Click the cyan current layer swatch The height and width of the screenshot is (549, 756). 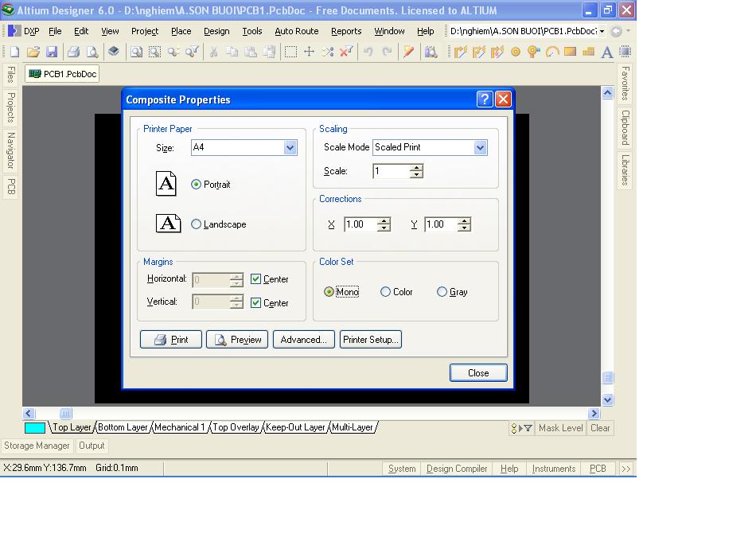pos(35,428)
